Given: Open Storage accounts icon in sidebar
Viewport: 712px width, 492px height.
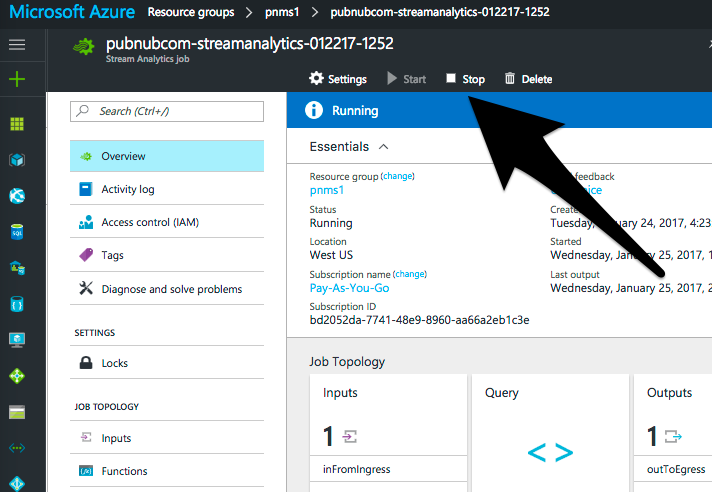Looking at the screenshot, I should [17, 412].
